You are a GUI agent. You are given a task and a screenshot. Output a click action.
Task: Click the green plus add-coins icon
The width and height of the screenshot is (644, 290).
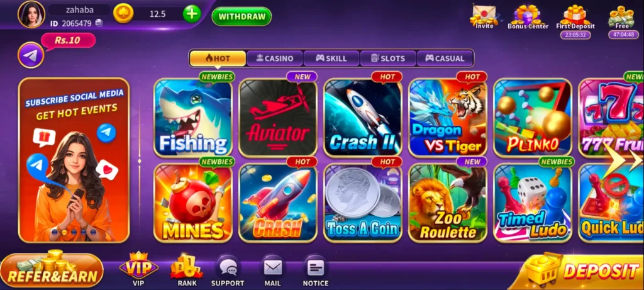pyautogui.click(x=192, y=14)
